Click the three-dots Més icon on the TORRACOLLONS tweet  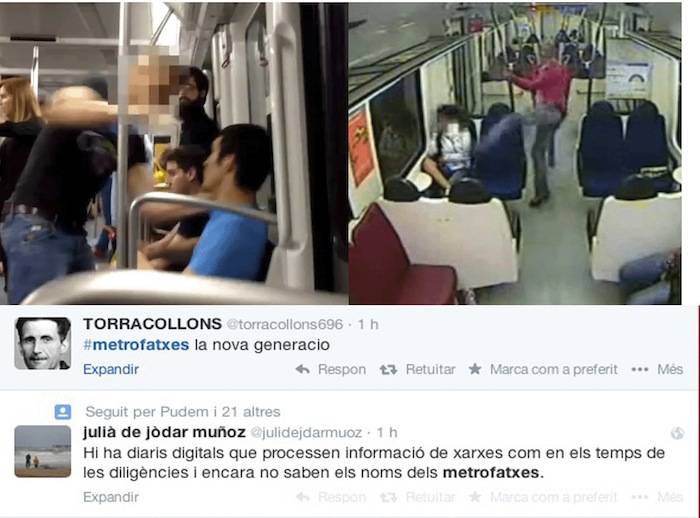(640, 369)
